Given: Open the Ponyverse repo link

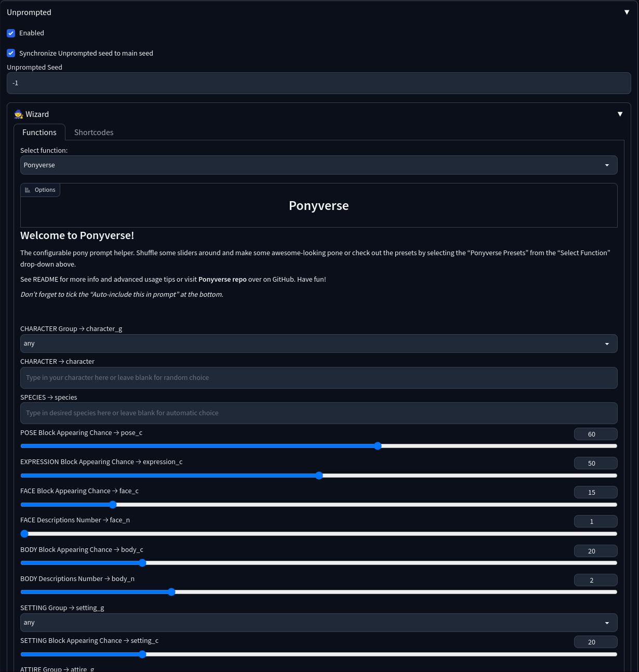Looking at the screenshot, I should click(x=222, y=279).
